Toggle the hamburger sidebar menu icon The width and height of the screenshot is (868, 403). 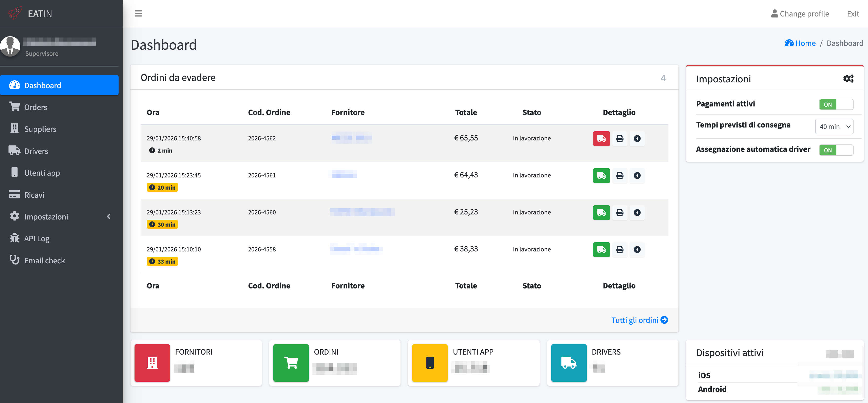(138, 13)
